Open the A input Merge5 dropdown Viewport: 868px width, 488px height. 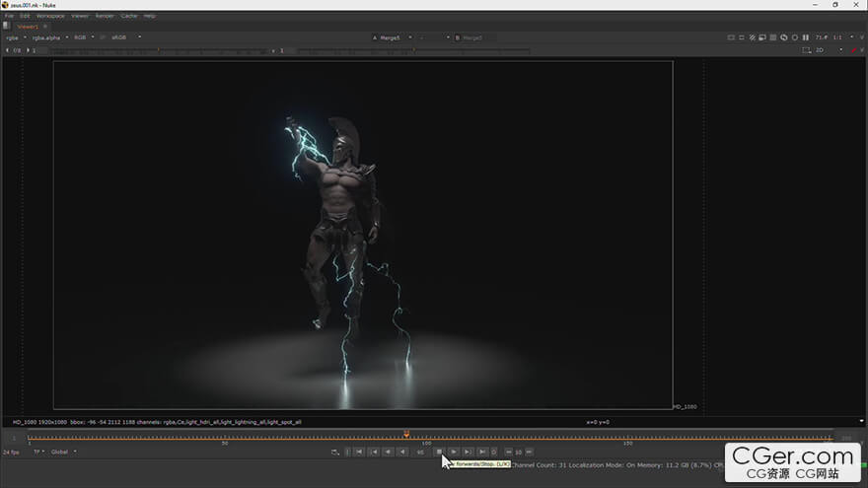click(392, 37)
